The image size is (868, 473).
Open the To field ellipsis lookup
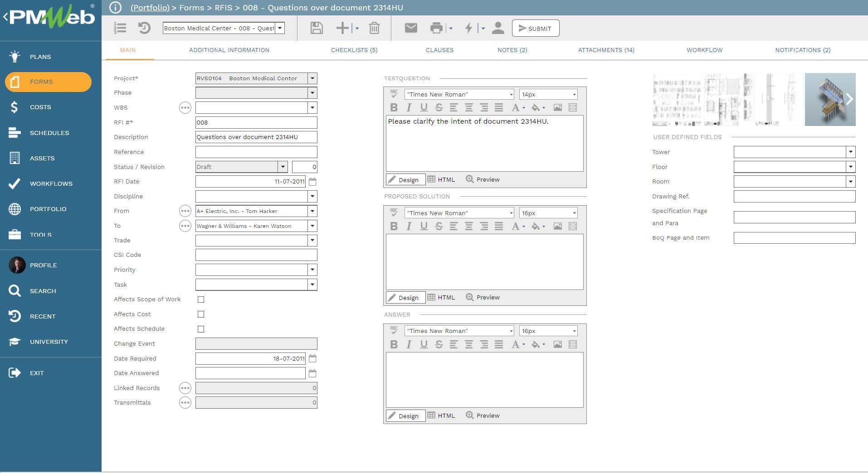click(x=185, y=226)
